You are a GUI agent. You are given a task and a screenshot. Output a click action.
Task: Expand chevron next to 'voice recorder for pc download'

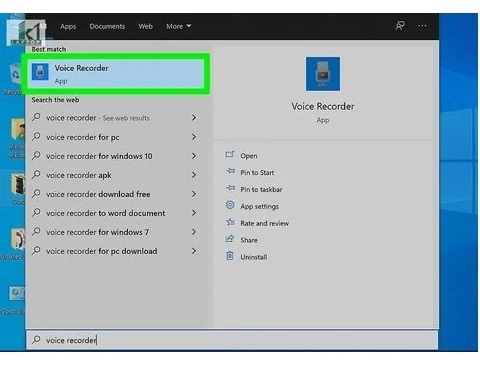coord(194,251)
